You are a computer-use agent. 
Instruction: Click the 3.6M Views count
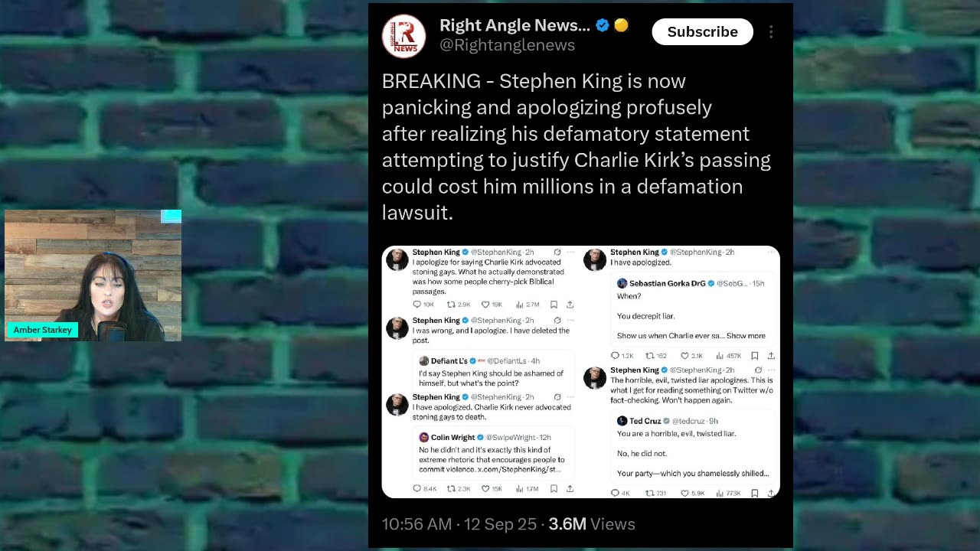tap(592, 524)
